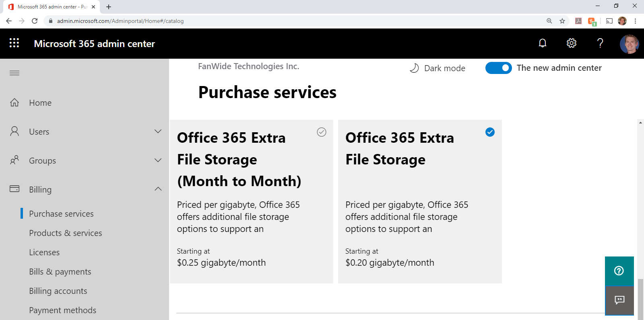
Task: Open the account profile picture in header
Action: pos(630,44)
